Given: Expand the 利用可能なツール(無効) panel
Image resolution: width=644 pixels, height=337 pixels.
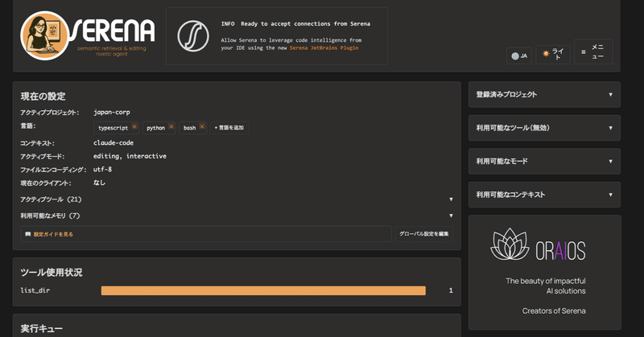Looking at the screenshot, I should [x=544, y=128].
